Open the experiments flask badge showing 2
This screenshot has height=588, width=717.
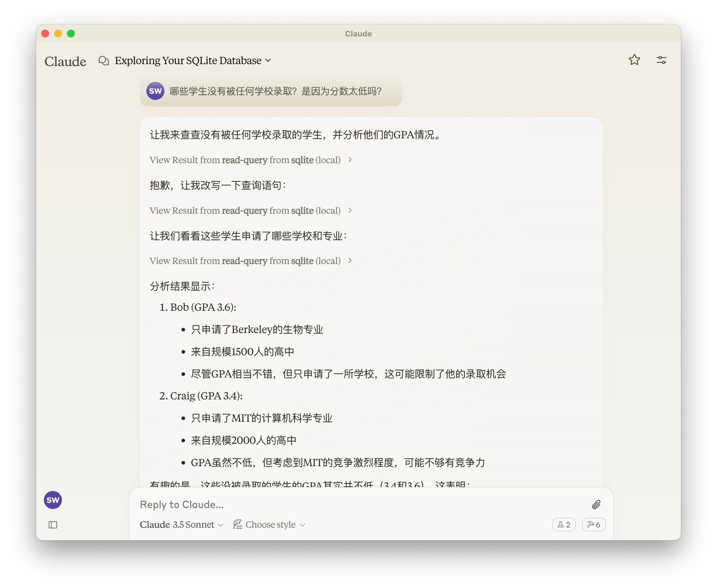click(564, 525)
